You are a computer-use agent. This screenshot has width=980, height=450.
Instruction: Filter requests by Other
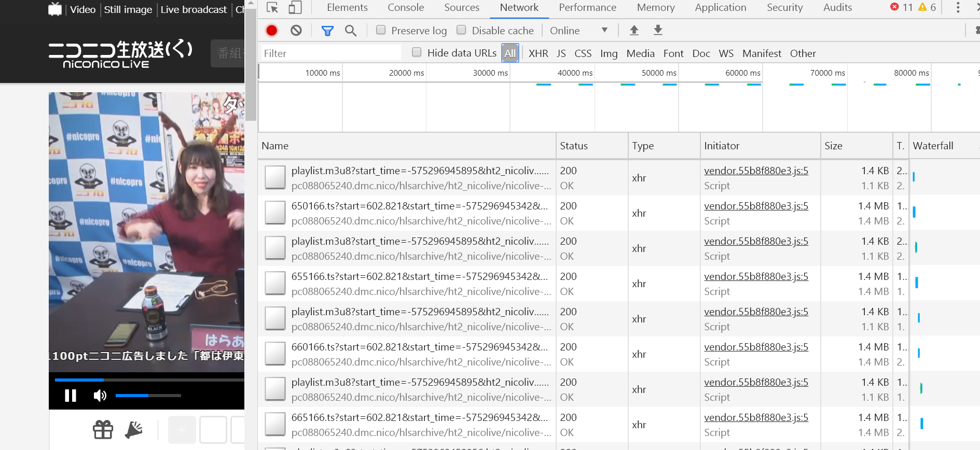click(x=803, y=53)
